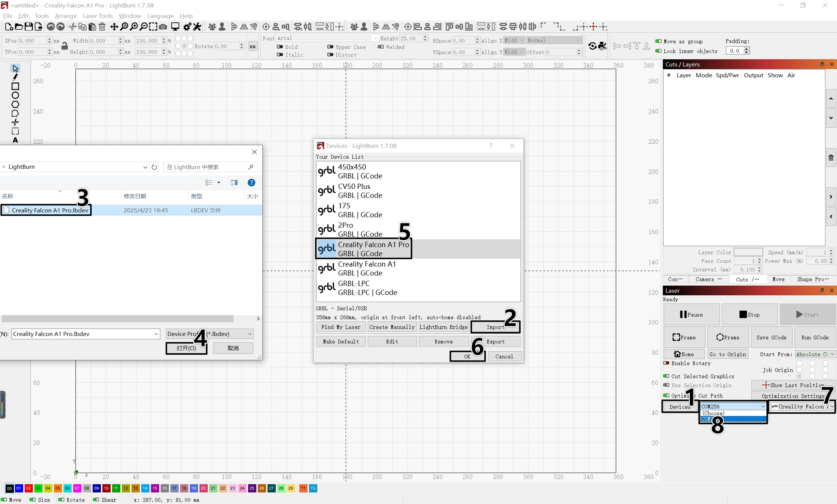Click the Pan/Move view arrows icon

[114, 27]
